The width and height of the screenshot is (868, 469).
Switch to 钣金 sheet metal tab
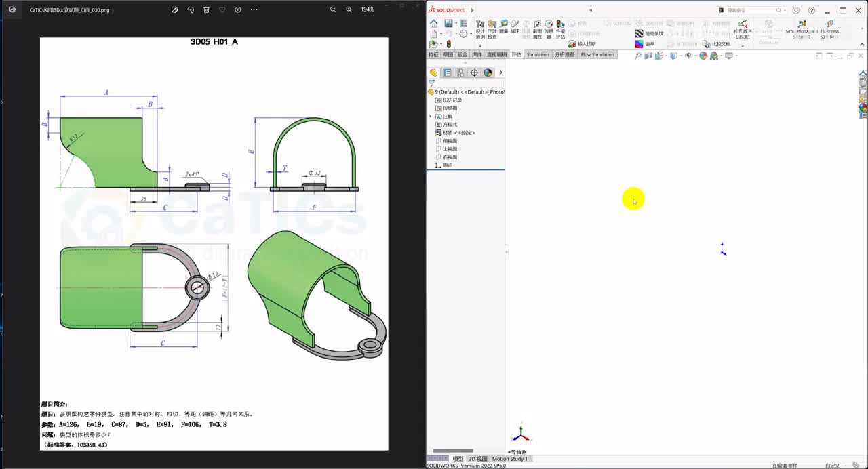462,55
